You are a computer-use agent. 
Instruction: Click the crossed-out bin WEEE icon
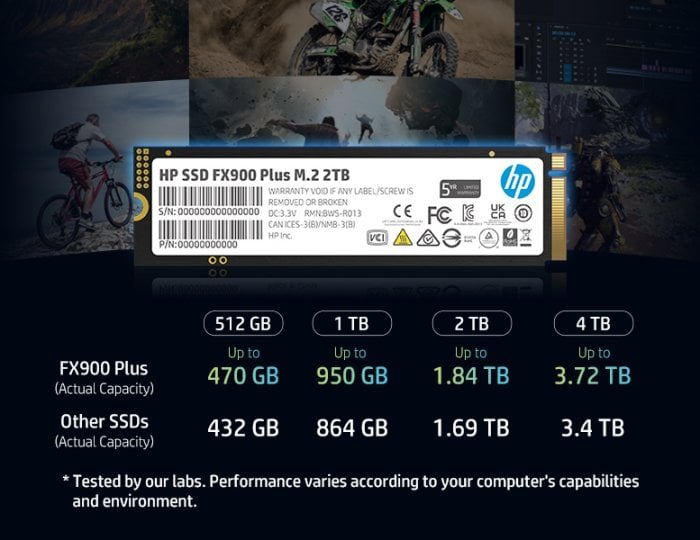[526, 237]
